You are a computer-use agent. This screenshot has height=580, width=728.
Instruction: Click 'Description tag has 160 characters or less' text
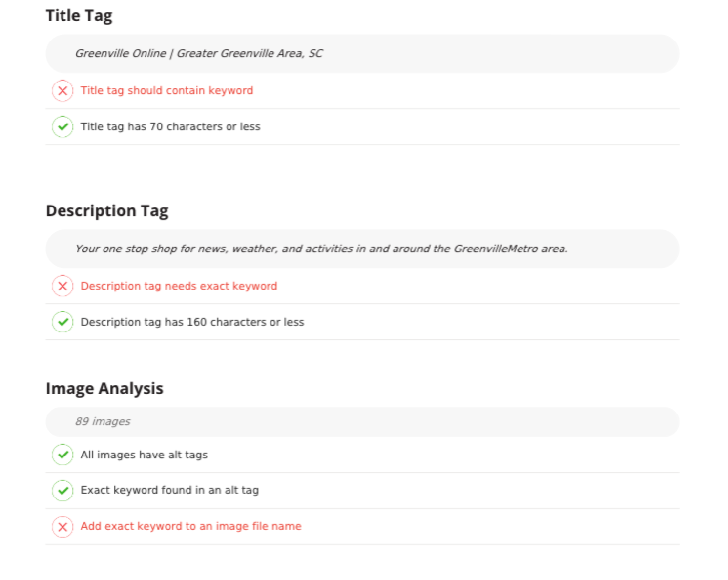[192, 322]
